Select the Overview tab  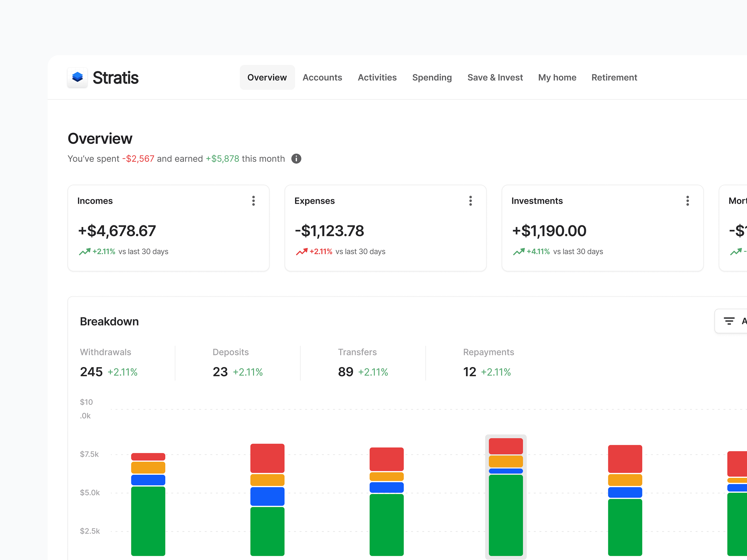click(267, 77)
